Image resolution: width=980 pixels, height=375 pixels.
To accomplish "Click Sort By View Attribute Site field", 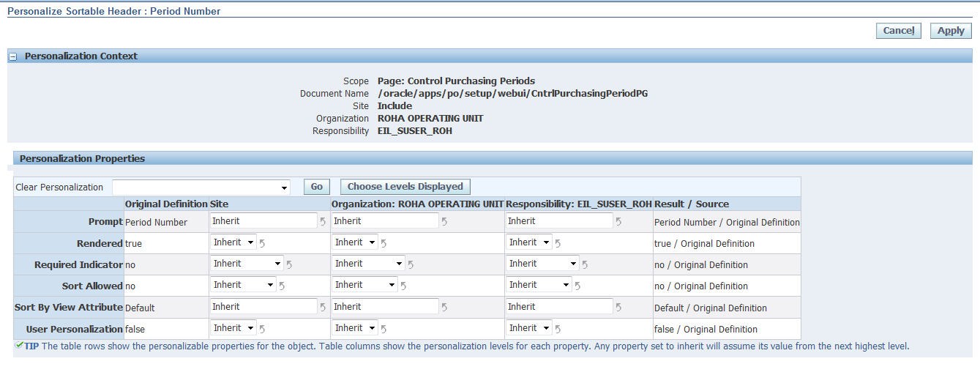I will 263,306.
